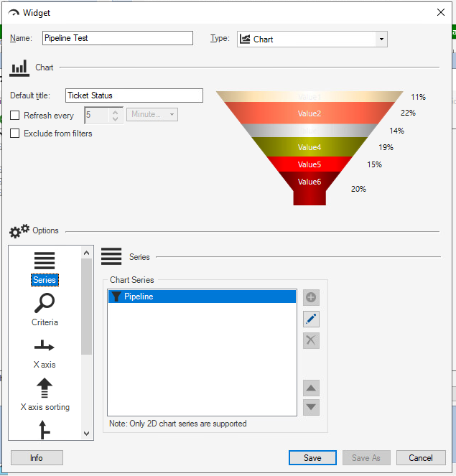Edit the selected series with pencil icon
This screenshot has height=476, width=456.
[311, 319]
